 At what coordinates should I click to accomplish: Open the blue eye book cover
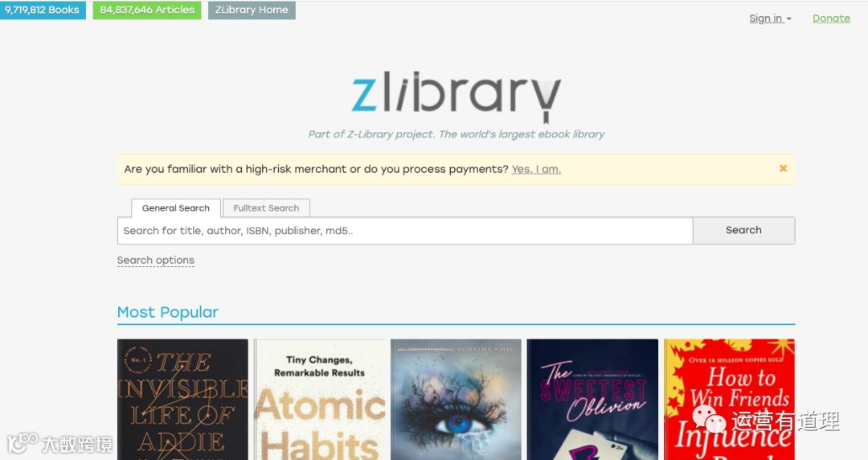click(457, 400)
